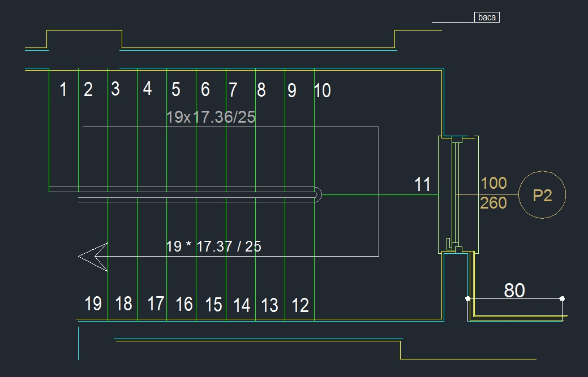Select the rounded handrail end cap

click(x=317, y=194)
